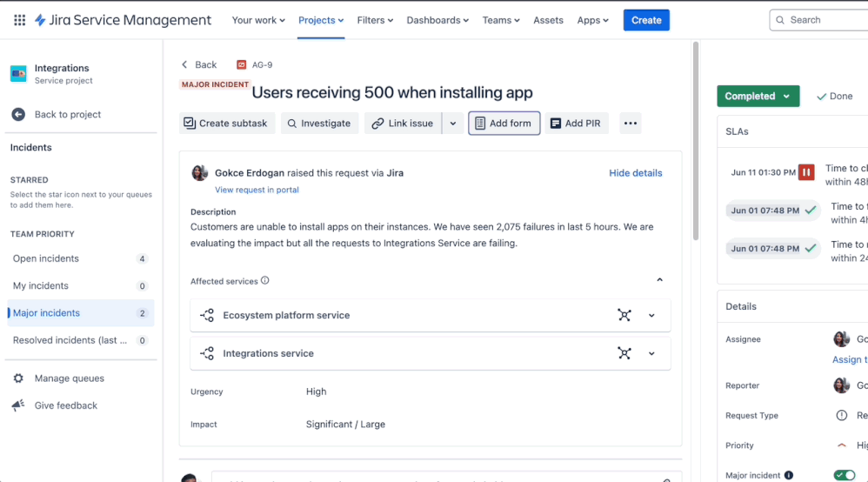
Task: Click the Add PIR button
Action: tap(577, 123)
